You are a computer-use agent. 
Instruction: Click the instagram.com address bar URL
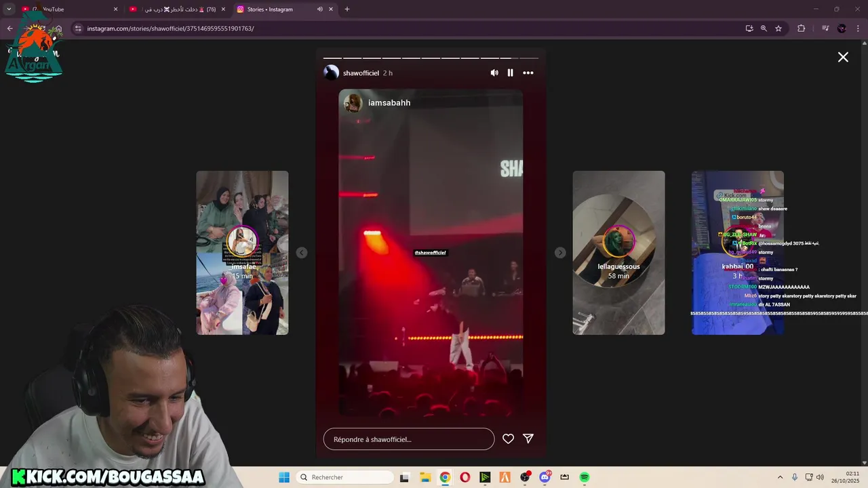170,28
